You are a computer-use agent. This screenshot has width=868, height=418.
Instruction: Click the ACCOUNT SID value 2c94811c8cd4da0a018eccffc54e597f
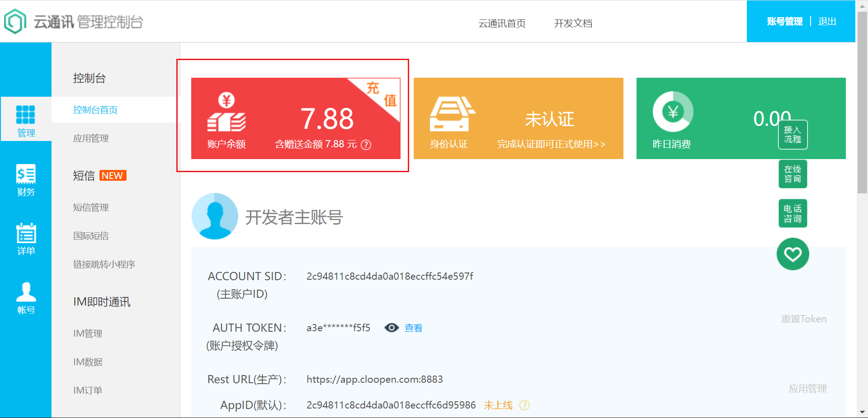point(390,276)
